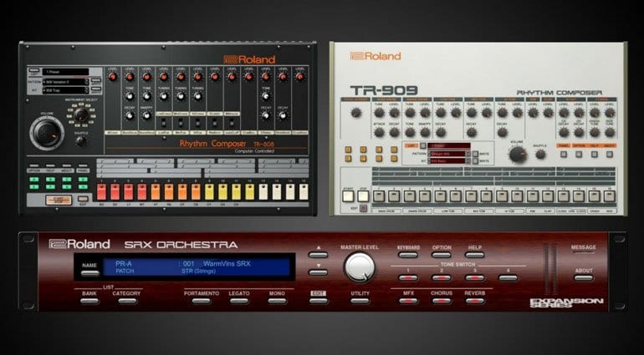Click the TR-909 HELP square button
The image size is (644, 355).
click(x=595, y=155)
